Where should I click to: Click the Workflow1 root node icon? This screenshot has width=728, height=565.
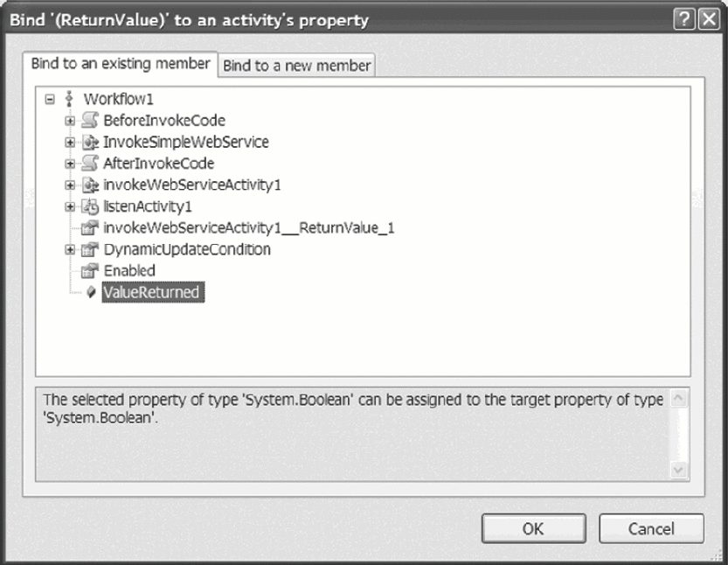click(x=69, y=100)
